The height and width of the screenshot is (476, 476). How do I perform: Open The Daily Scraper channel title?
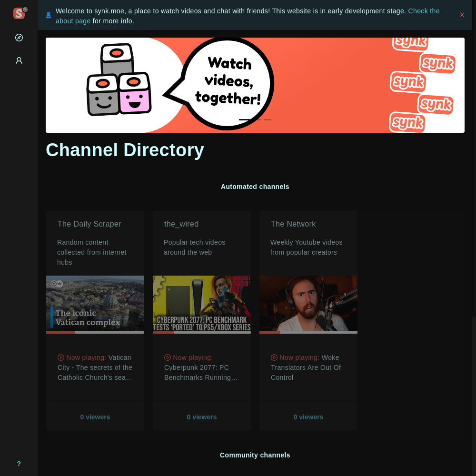[x=89, y=224]
